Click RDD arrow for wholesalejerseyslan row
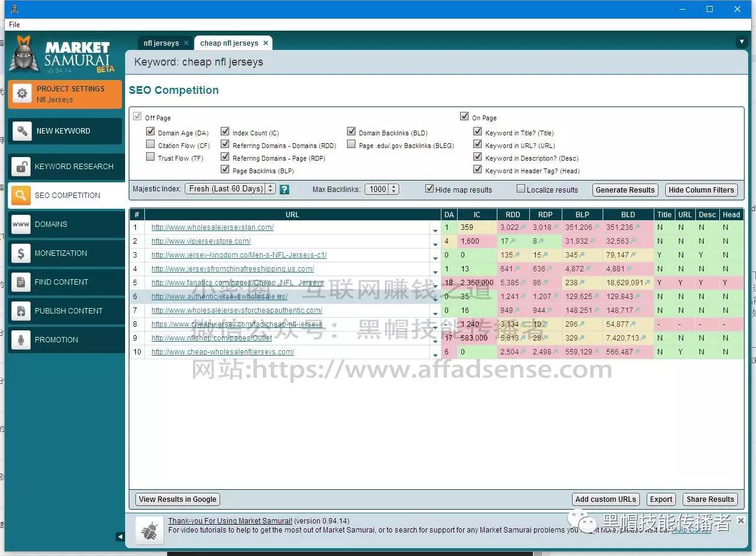This screenshot has width=756, height=556. [x=523, y=227]
